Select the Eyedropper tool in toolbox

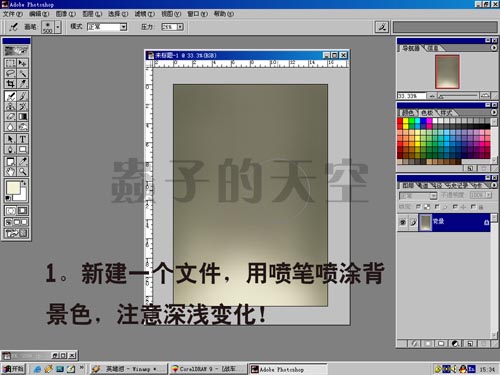[x=22, y=162]
